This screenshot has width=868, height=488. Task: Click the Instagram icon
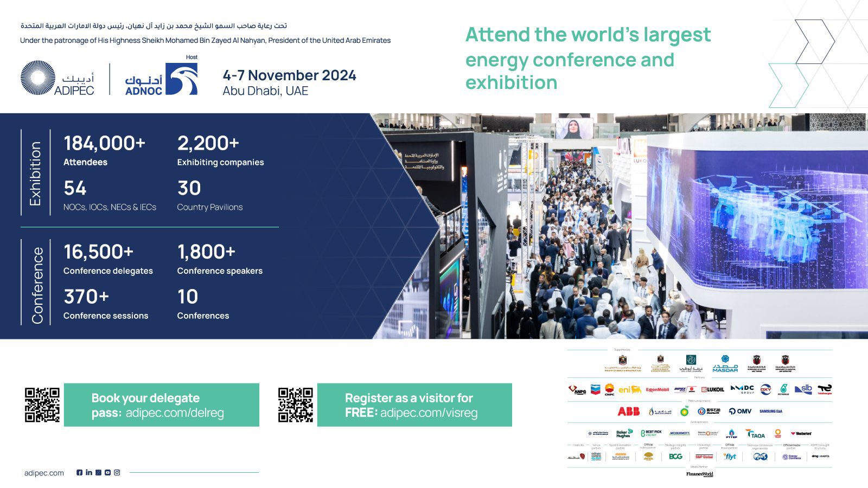(x=117, y=472)
